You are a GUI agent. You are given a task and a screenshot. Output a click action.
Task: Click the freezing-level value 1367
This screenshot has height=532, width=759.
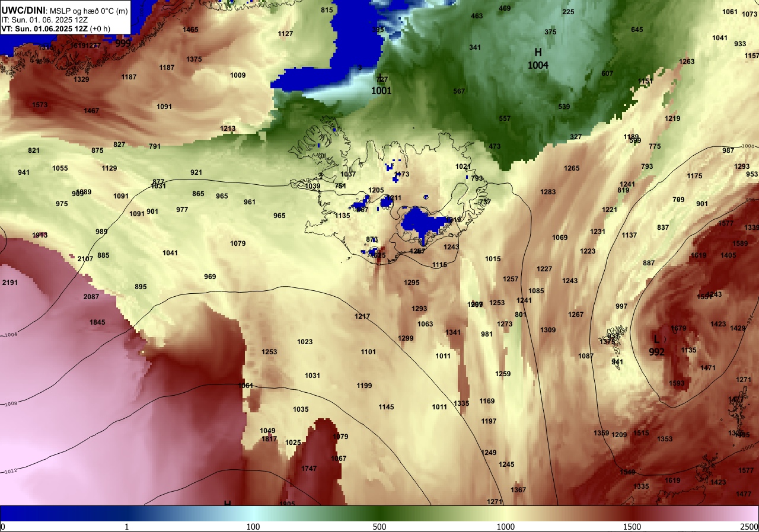(x=518, y=490)
